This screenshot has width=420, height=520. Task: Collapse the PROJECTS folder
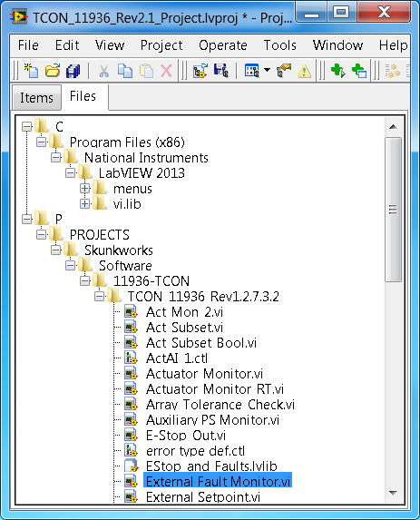point(42,234)
